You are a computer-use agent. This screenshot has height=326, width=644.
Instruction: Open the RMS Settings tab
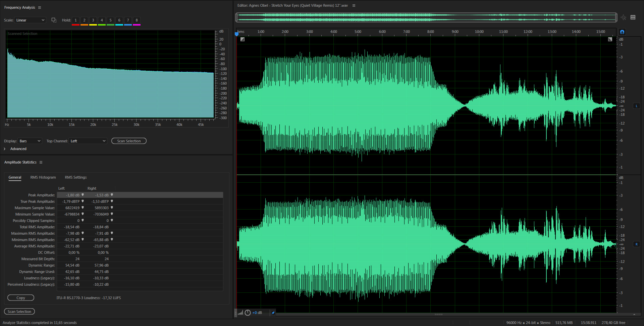76,177
